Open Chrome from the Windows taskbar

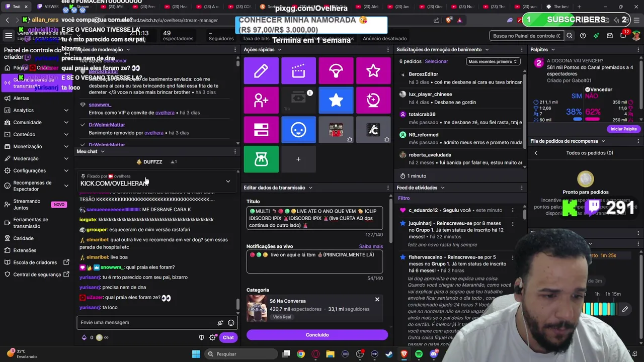[300, 354]
